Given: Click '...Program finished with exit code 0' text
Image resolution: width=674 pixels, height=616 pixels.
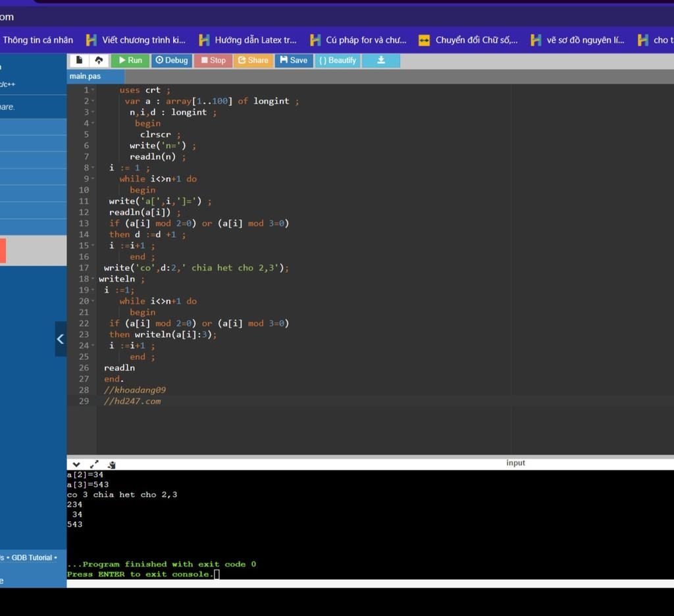Looking at the screenshot, I should (x=162, y=564).
